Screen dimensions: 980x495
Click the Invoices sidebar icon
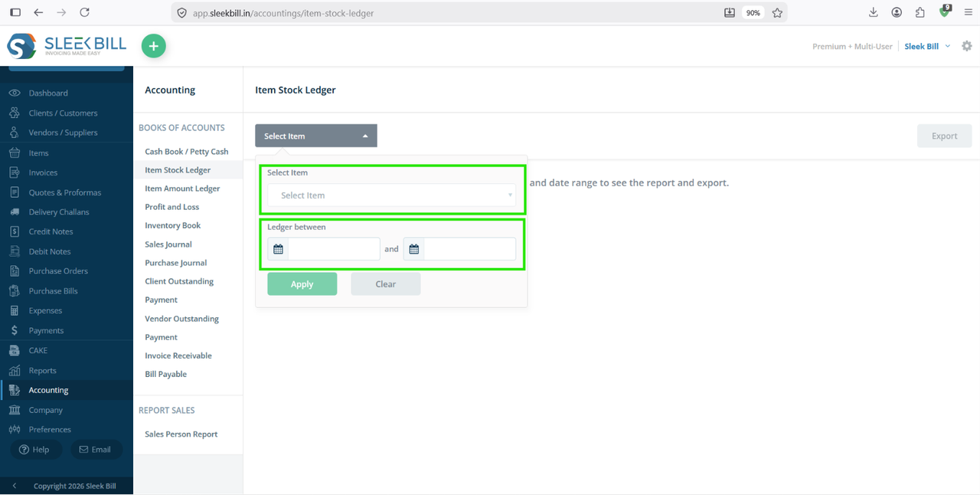click(x=14, y=172)
